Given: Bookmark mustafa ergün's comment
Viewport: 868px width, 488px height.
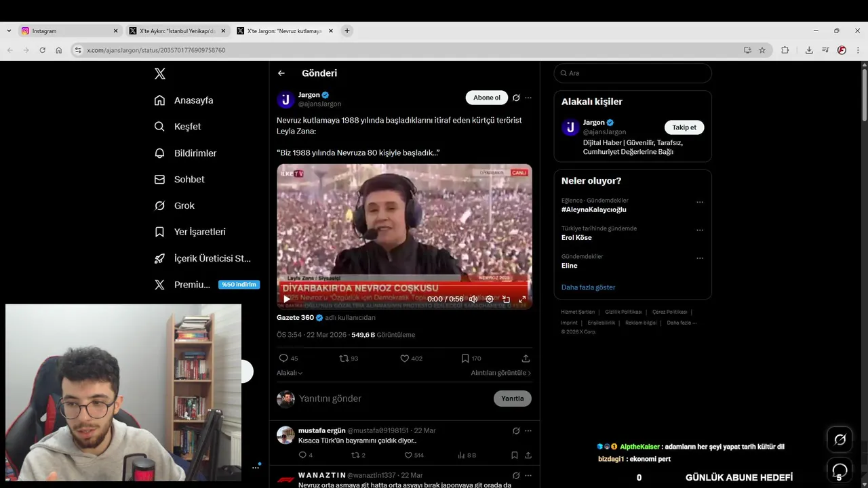Looking at the screenshot, I should tap(515, 455).
